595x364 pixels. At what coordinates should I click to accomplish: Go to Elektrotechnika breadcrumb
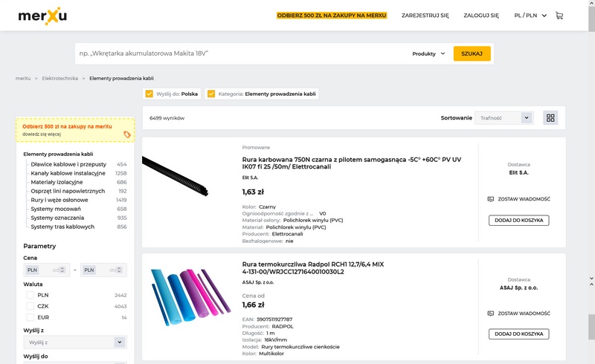coord(60,79)
